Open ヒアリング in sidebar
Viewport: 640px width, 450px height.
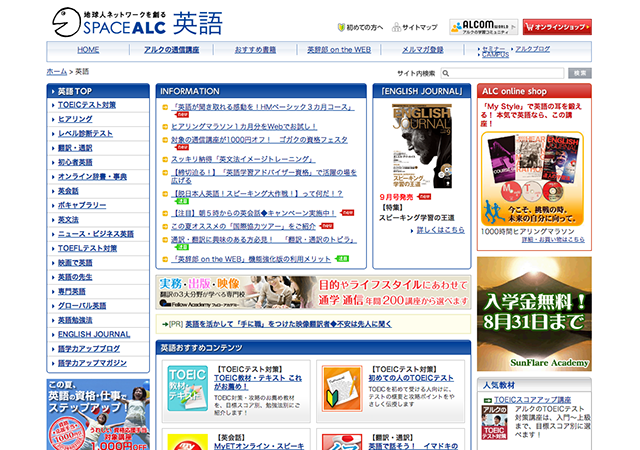coord(75,119)
